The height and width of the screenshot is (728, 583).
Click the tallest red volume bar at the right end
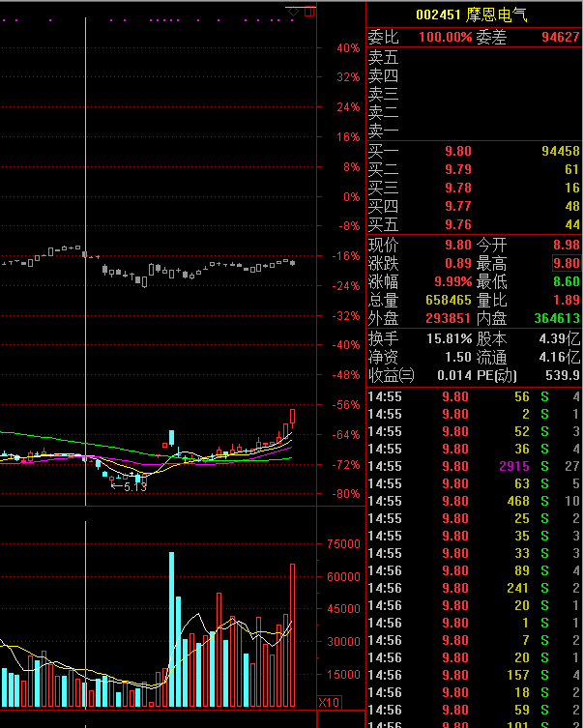coord(292,635)
